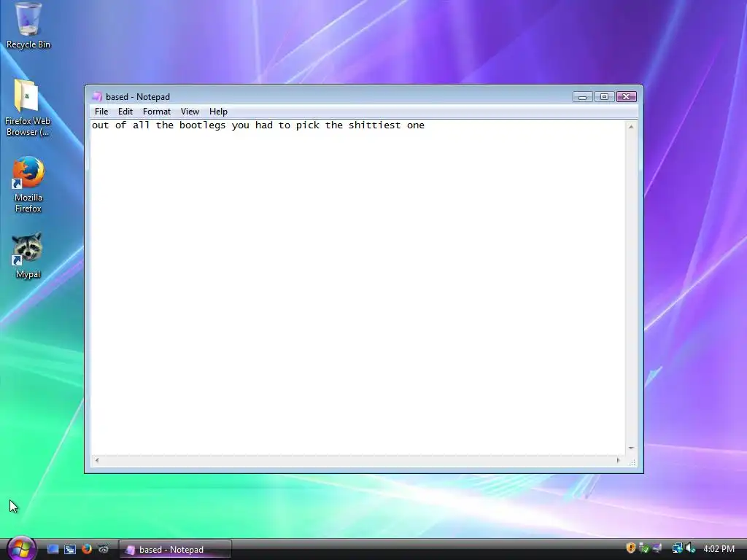This screenshot has width=747, height=560.
Task: Launch Firefox from the Quick Launch bar
Action: (87, 549)
